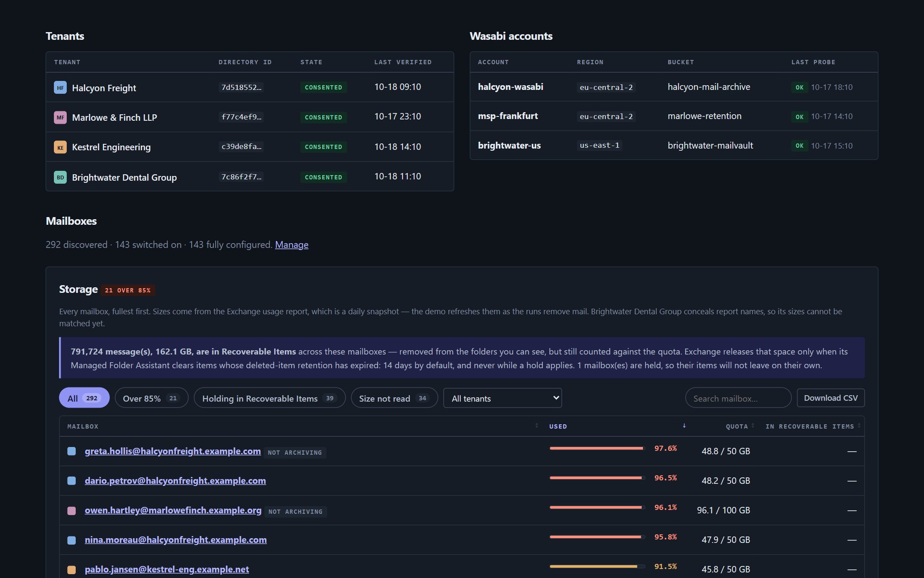Screen dimensions: 924x578
Task: Filter by Holding in Recoverable Items
Action: click(269, 398)
